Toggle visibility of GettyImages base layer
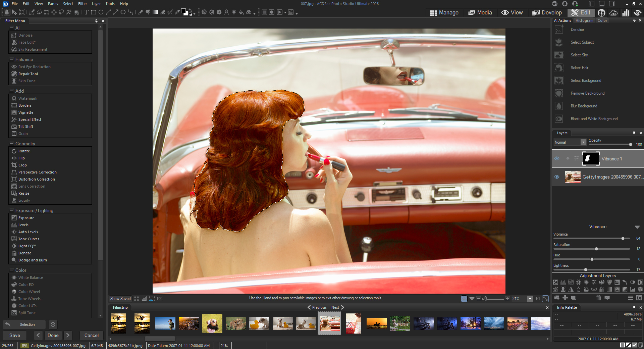The image size is (644, 349). (557, 177)
